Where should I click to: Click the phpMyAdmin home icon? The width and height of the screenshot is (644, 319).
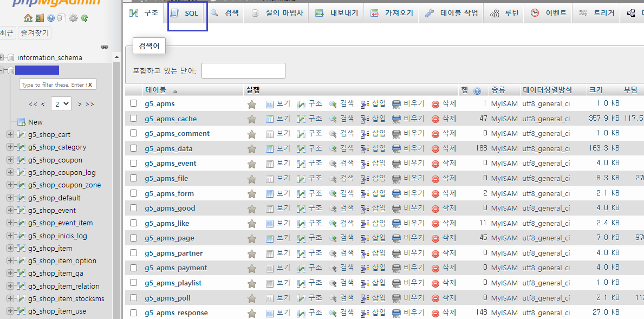[x=28, y=18]
